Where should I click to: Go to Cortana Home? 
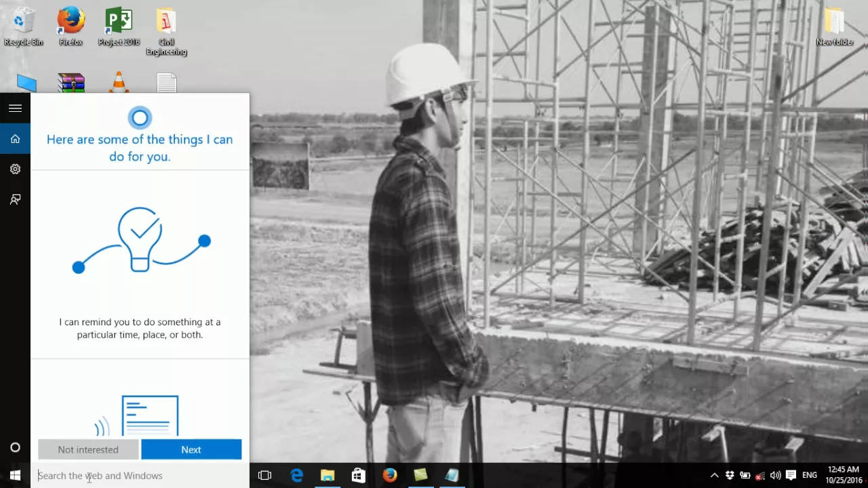[15, 139]
